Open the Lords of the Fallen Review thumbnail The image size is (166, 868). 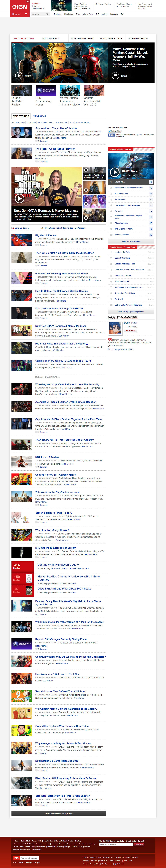pos(22,90)
